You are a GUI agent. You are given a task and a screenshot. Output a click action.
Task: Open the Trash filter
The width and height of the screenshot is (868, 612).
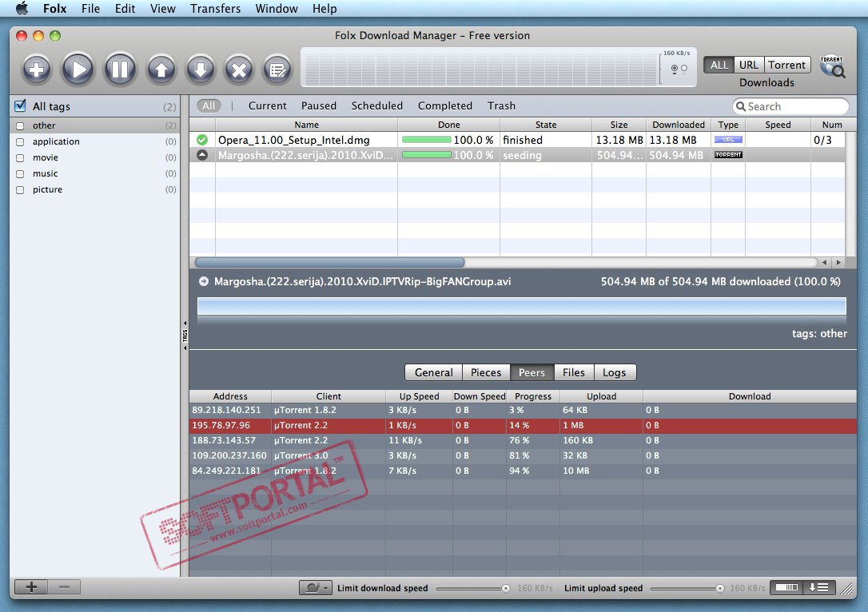tap(501, 105)
